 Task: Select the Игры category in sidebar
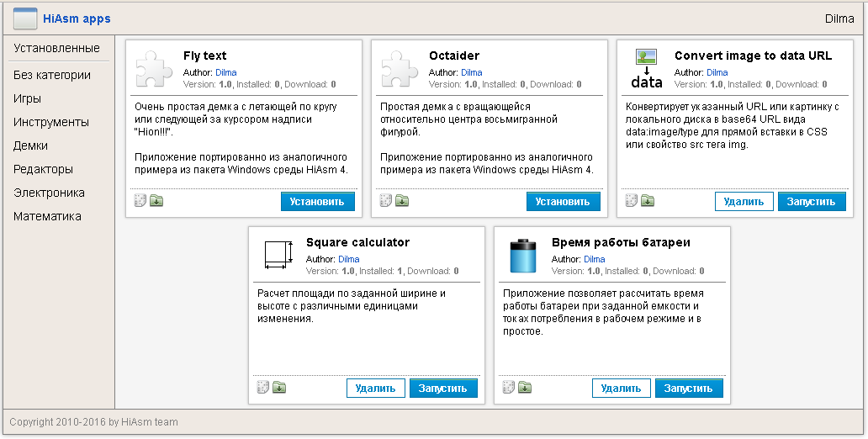[x=27, y=98]
